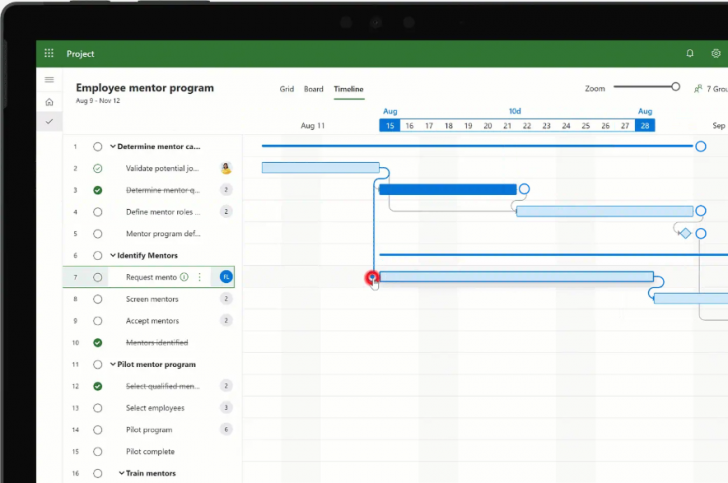Select the Screen mentors task name
728x483 pixels.
click(x=152, y=299)
